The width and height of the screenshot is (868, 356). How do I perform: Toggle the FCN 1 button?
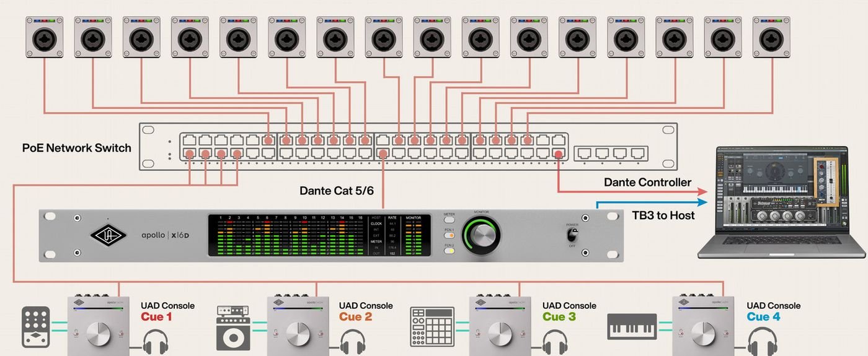pos(449,235)
